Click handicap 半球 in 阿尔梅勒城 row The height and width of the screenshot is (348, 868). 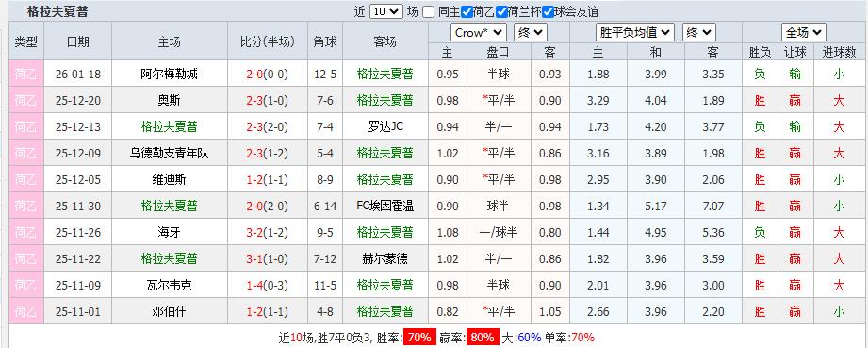click(499, 74)
